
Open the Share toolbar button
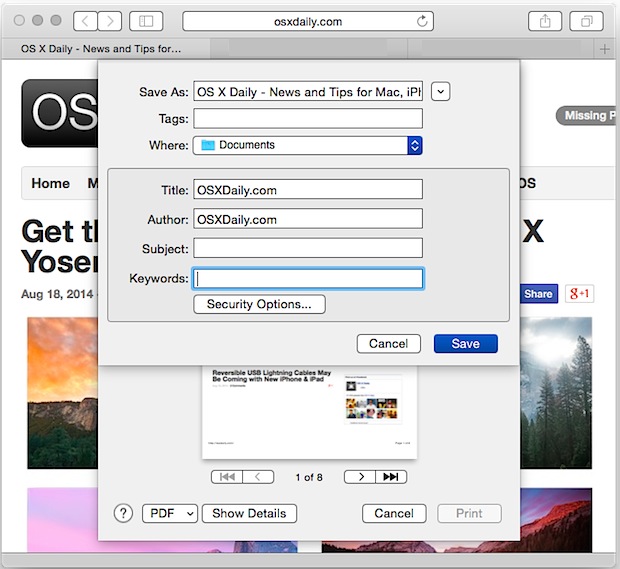[545, 21]
